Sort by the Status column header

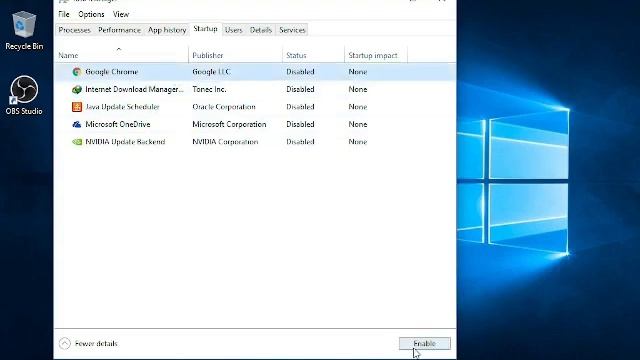[313, 55]
